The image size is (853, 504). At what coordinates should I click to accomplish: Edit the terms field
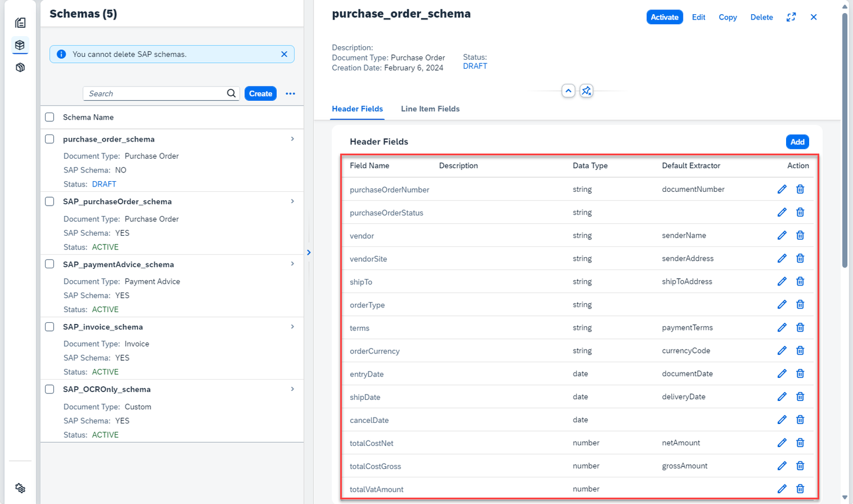(x=782, y=328)
